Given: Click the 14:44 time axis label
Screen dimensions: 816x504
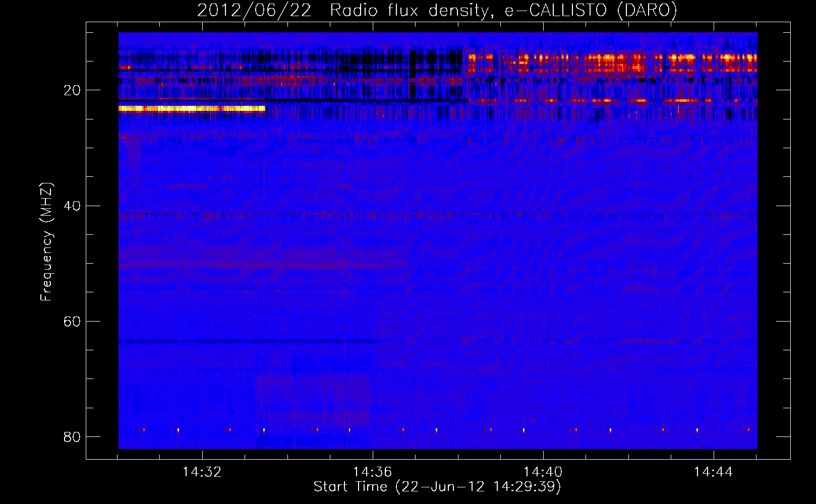Looking at the screenshot, I should (714, 472).
